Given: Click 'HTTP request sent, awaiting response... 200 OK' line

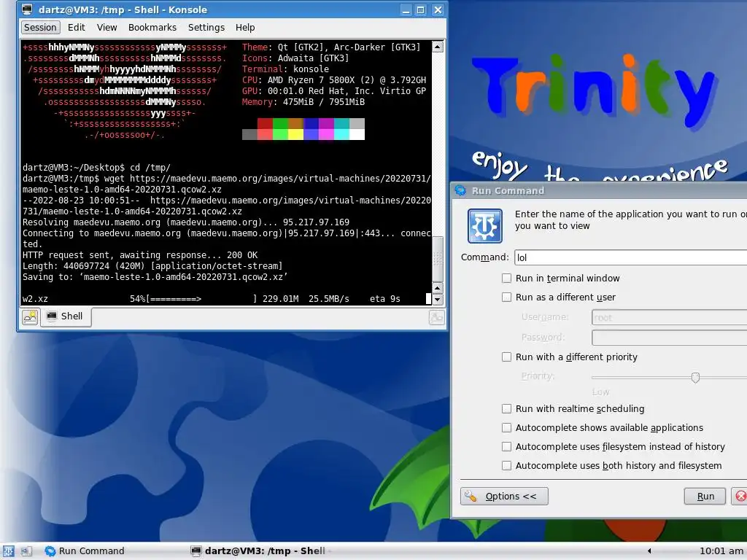Looking at the screenshot, I should tap(140, 255).
